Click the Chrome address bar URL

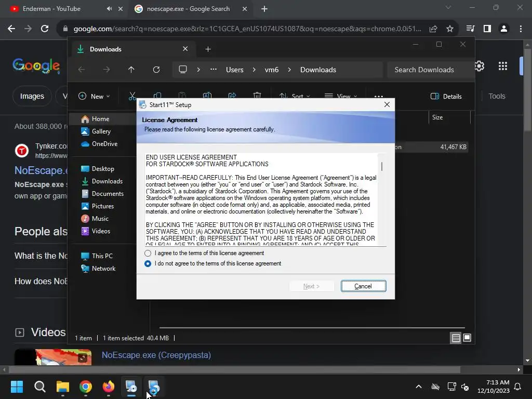click(x=247, y=29)
